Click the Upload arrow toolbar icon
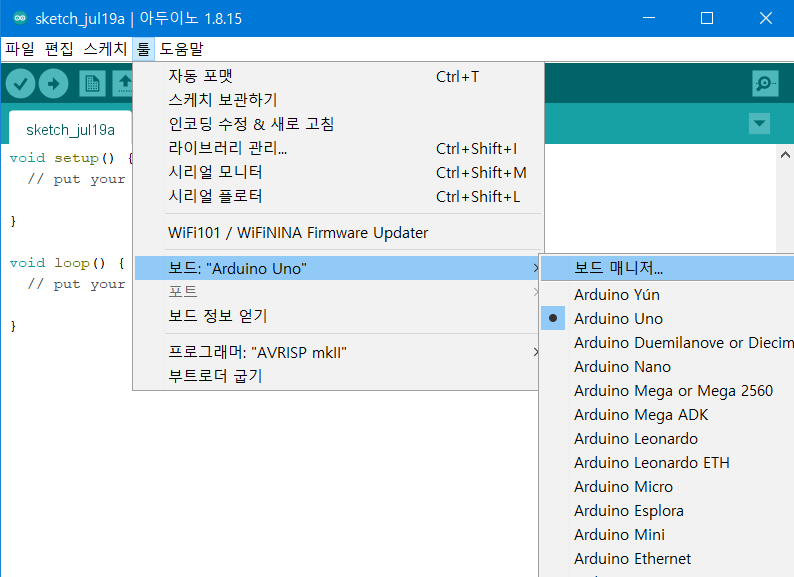Viewport: 794px width, 577px height. pos(54,84)
